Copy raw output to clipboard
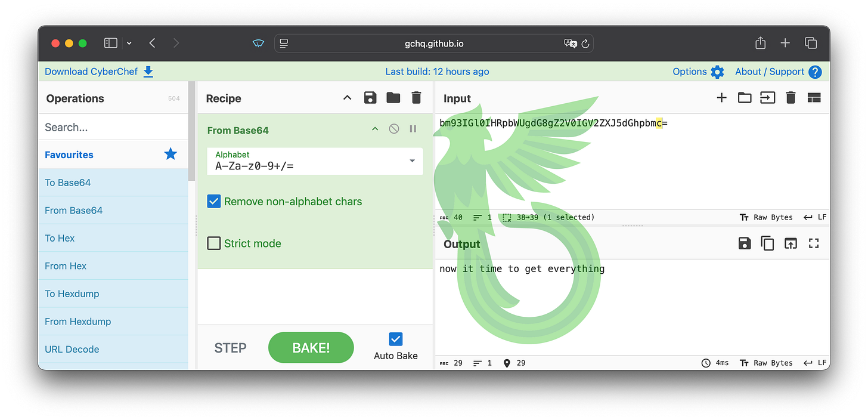Image resolution: width=868 pixels, height=420 pixels. pos(768,243)
